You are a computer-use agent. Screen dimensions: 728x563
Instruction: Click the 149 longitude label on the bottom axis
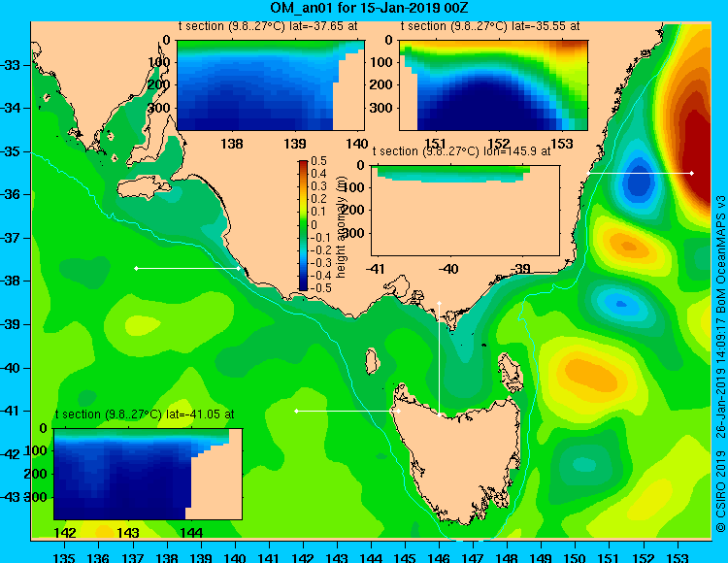542,557
